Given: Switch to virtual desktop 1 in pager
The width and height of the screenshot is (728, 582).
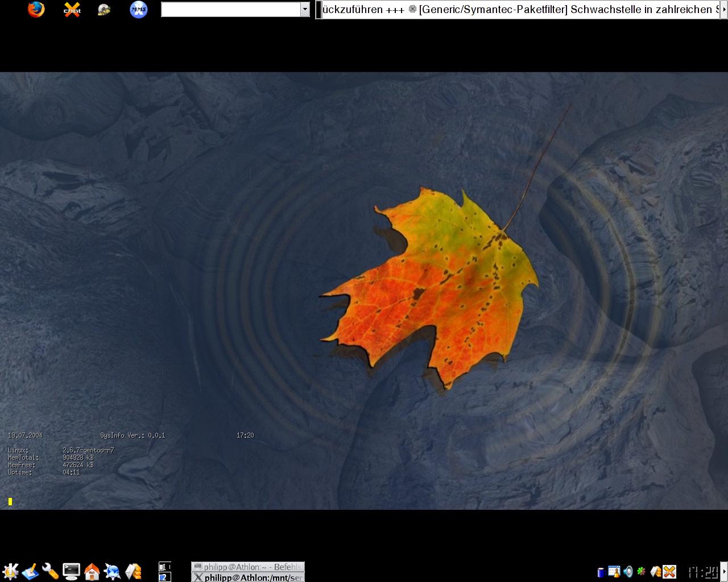Looking at the screenshot, I should point(164,567).
